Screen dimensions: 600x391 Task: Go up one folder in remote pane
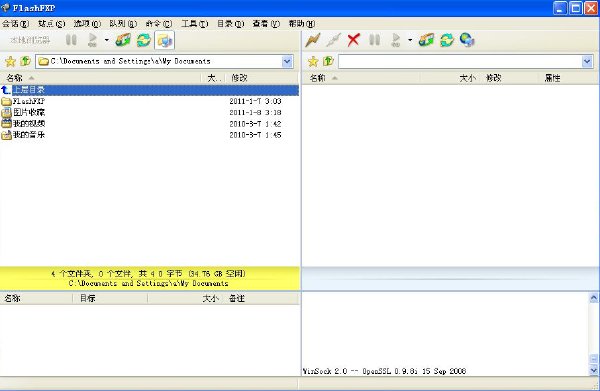328,61
